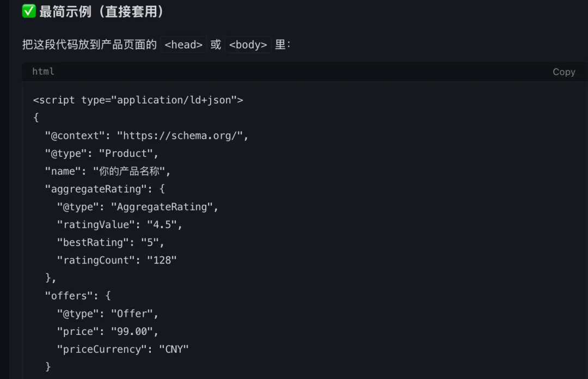Click the Copy button on code block
The image size is (588, 379).
pyautogui.click(x=563, y=72)
